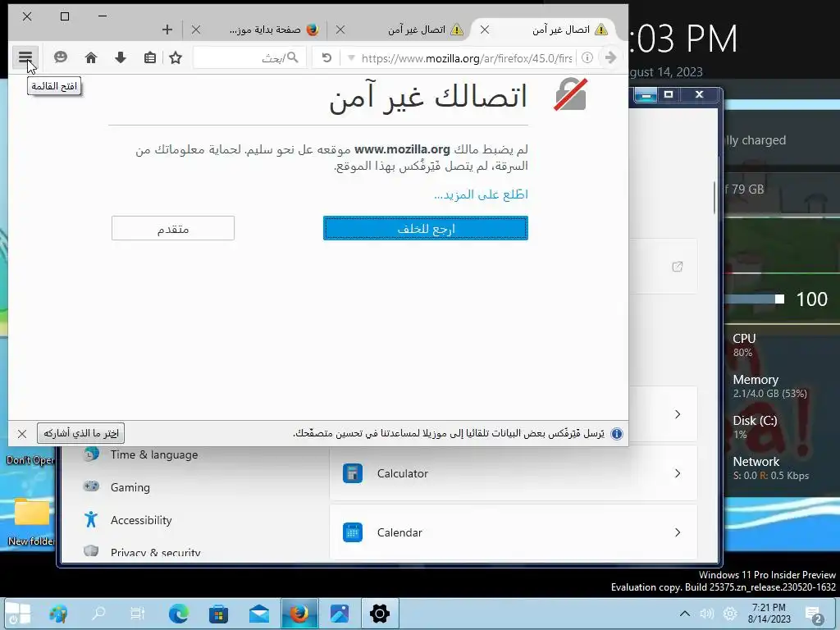
Task: Click the Network speed widget entry
Action: (770, 468)
